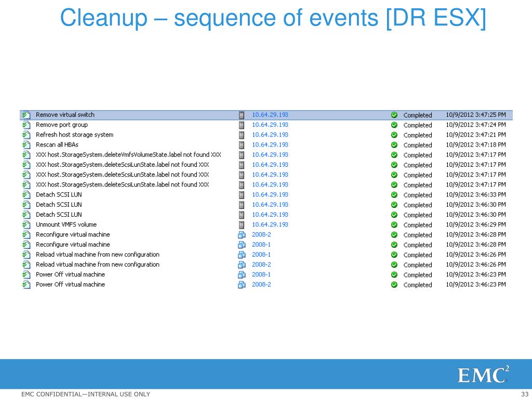Viewport: 532px width, 399px height.
Task: Click timestamp 10/9/2012 3:46:29 PM
Action: click(476, 224)
